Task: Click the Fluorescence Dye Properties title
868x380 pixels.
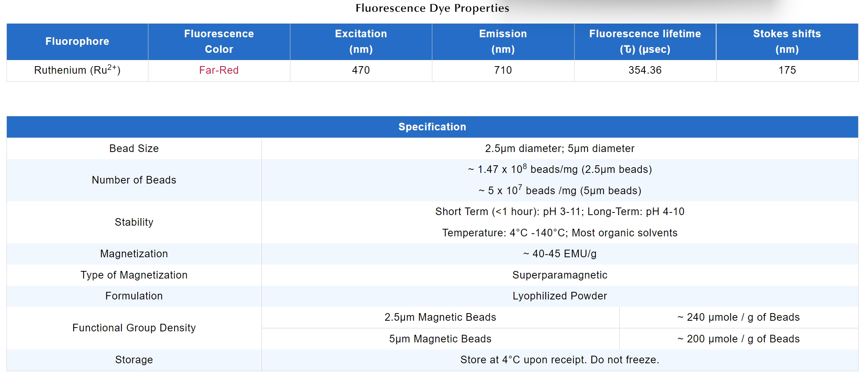Action: [x=432, y=8]
